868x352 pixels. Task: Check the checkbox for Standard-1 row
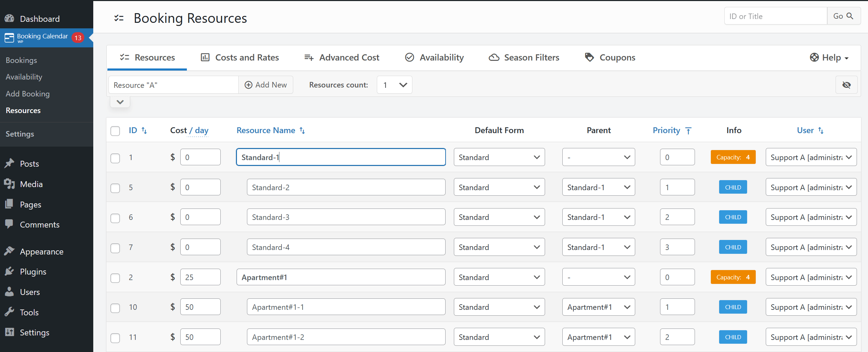click(115, 158)
